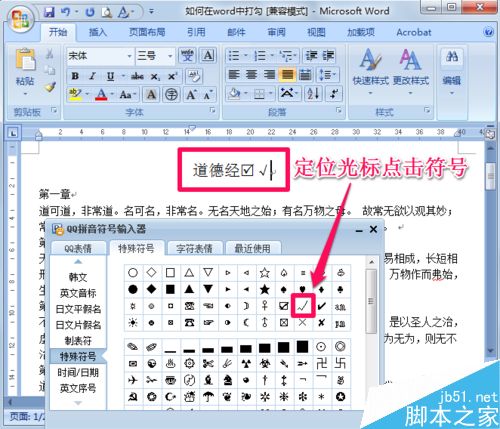Open the Borders dropdown arrow
500x429 pixels.
271,94
